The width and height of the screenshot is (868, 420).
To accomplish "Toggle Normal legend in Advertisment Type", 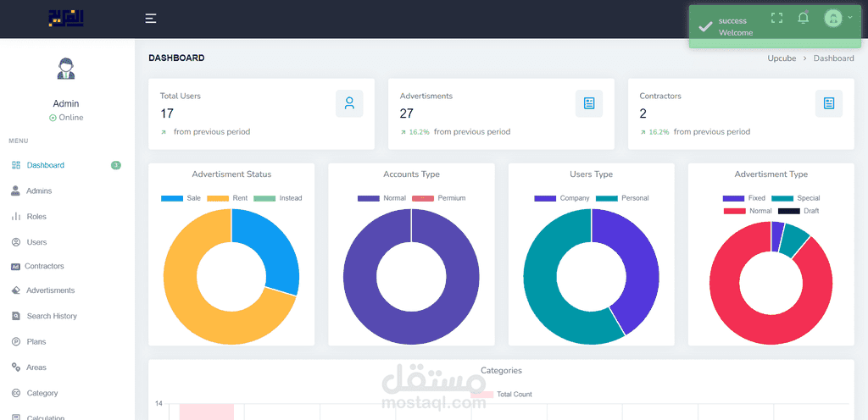I will pyautogui.click(x=748, y=211).
